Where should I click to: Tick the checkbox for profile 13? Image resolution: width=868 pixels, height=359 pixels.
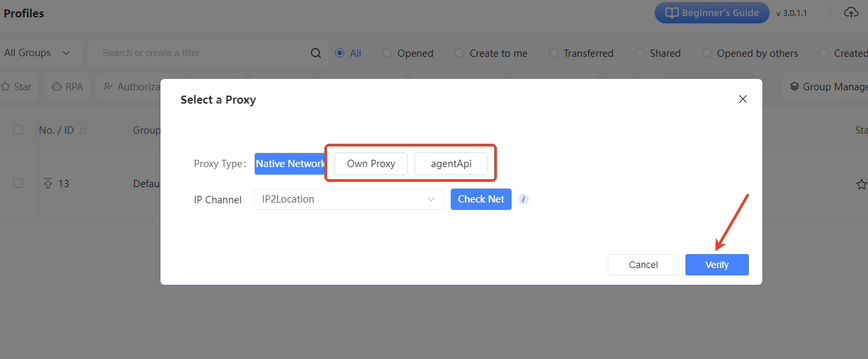(18, 183)
